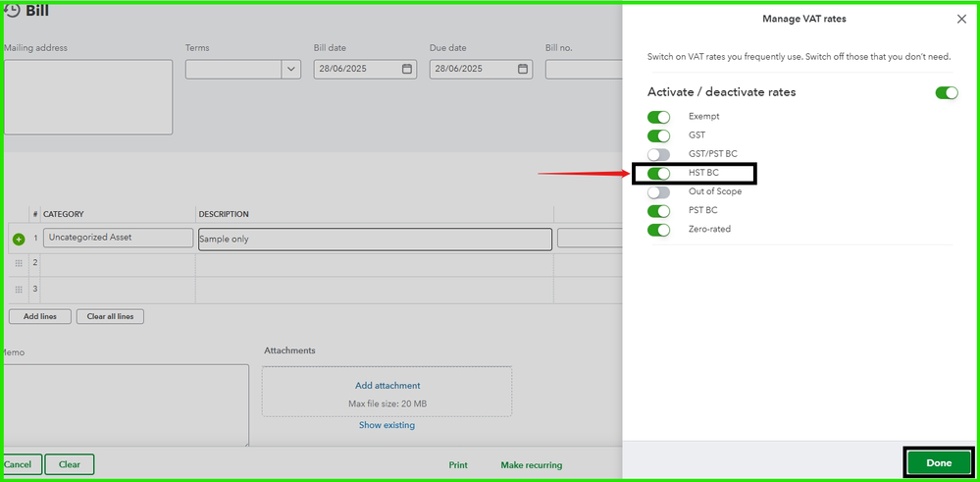Click the drag handle on line 3

pyautogui.click(x=19, y=290)
